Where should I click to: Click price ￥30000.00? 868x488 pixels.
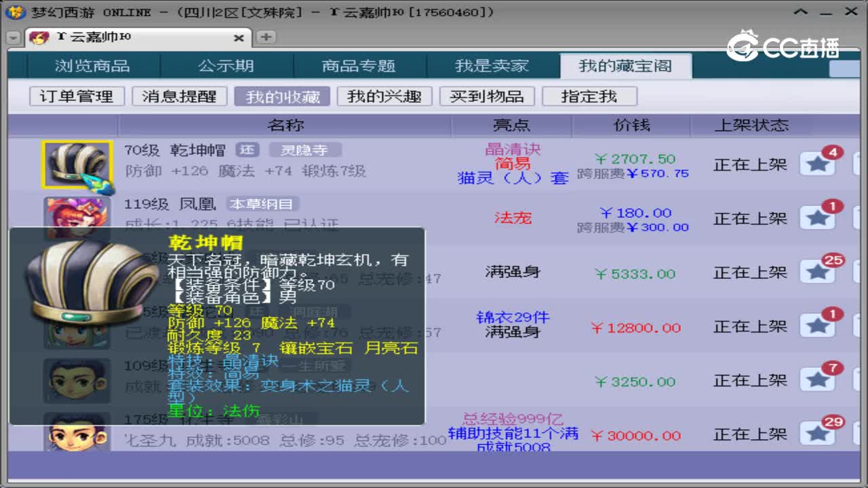pyautogui.click(x=635, y=436)
